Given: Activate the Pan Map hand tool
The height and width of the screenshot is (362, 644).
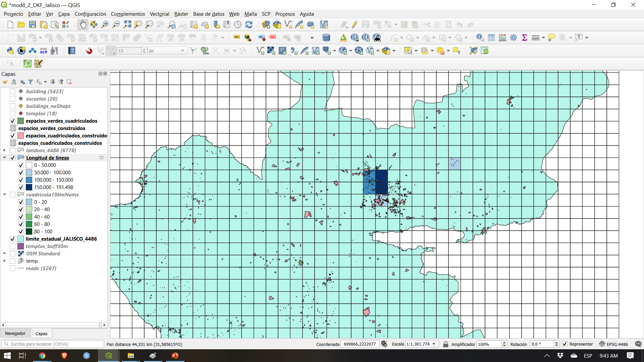Looking at the screenshot, I should 83,25.
